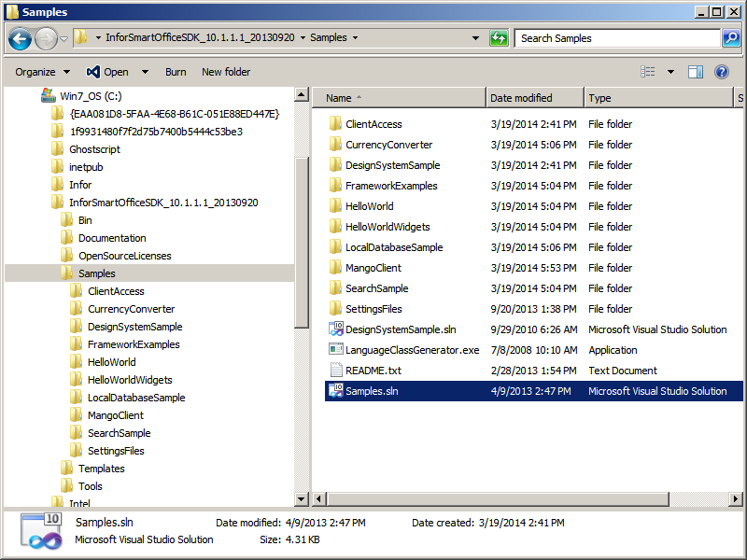Click the New folder button
Image resolution: width=747 pixels, height=560 pixels.
pos(226,72)
